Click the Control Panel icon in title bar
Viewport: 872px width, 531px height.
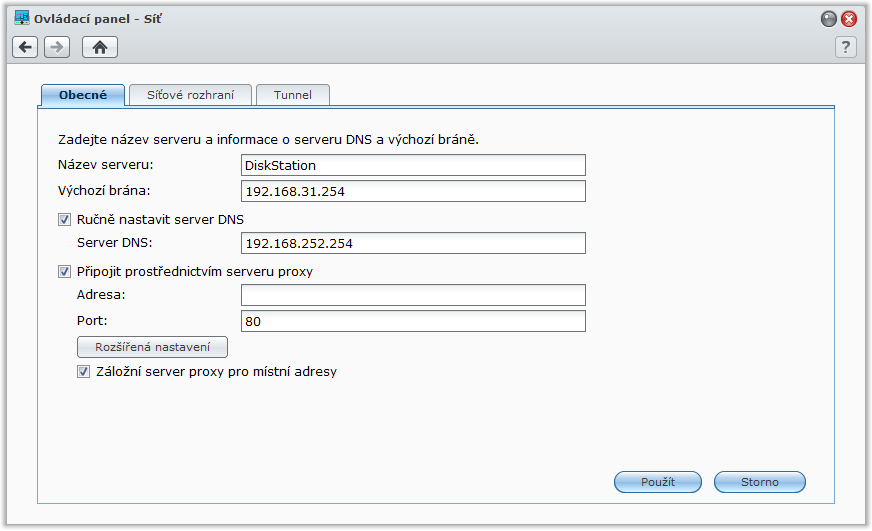(x=22, y=18)
